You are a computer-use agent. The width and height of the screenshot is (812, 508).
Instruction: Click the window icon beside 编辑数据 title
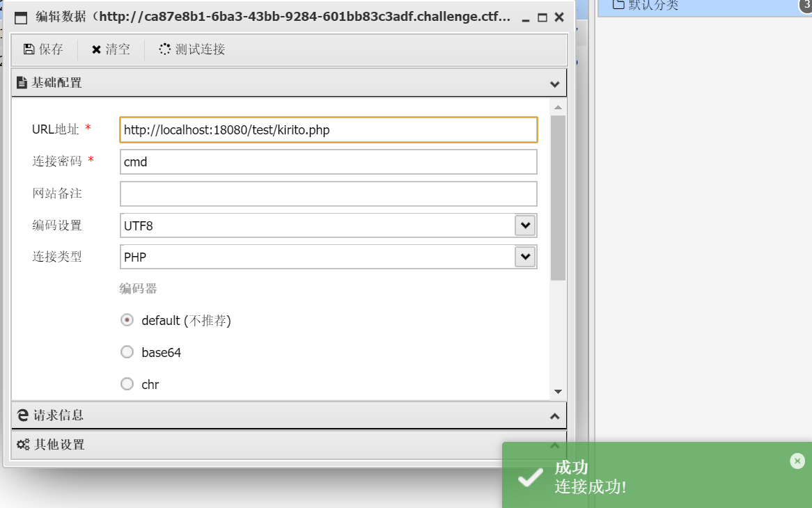point(21,18)
